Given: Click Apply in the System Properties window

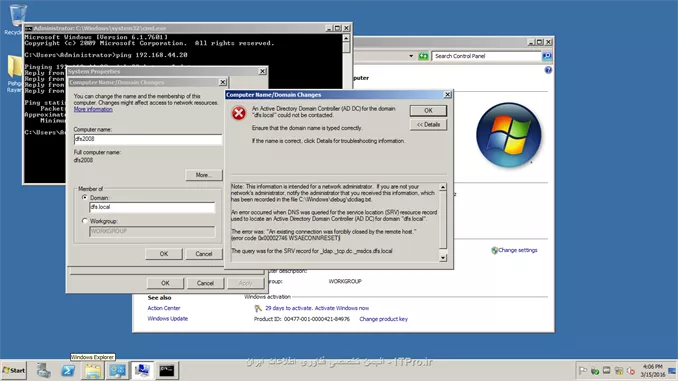Looking at the screenshot, I should (x=245, y=283).
